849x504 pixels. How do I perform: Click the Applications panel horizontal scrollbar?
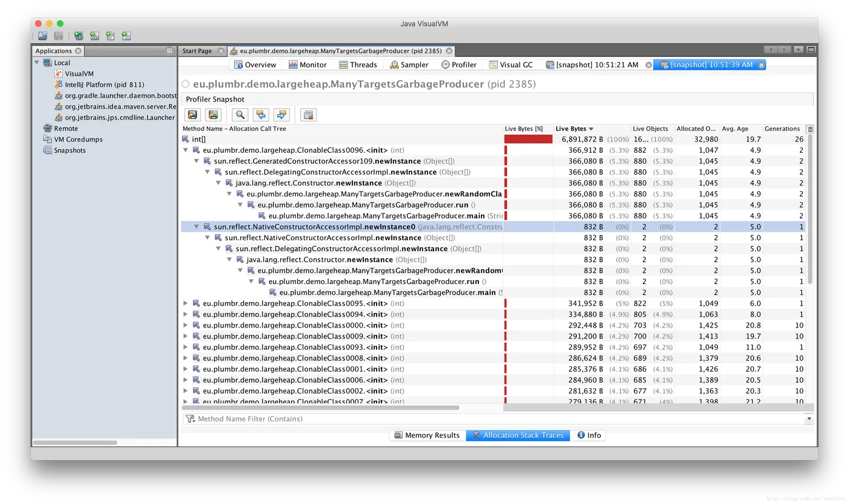(75, 443)
